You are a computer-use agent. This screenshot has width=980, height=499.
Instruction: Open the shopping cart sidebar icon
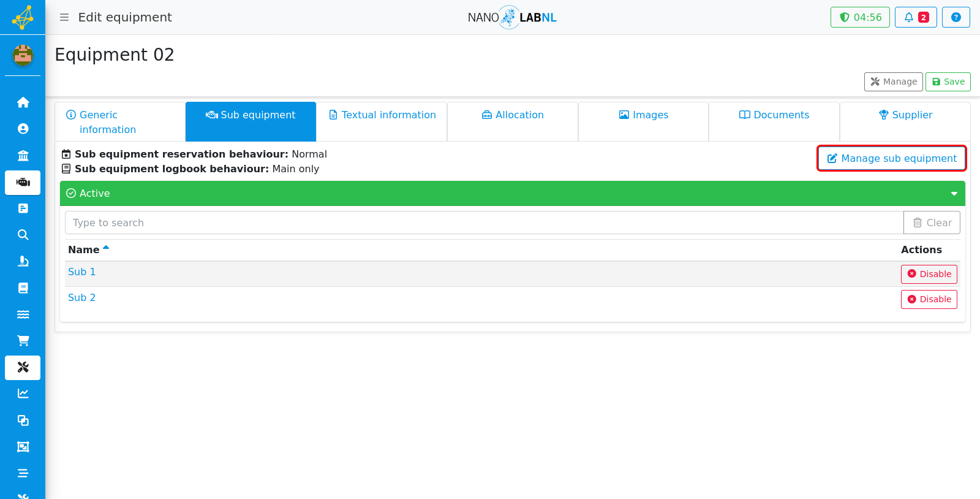[x=23, y=341]
